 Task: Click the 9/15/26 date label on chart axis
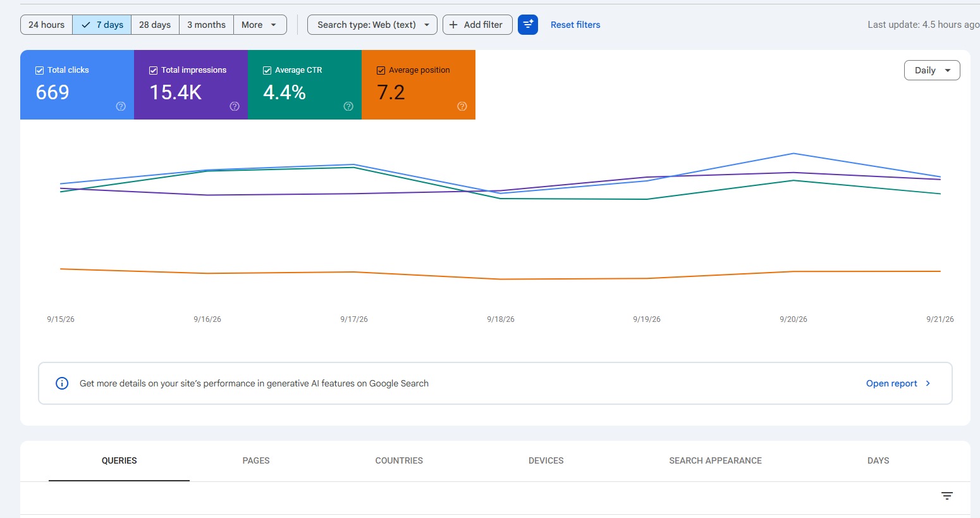61,319
